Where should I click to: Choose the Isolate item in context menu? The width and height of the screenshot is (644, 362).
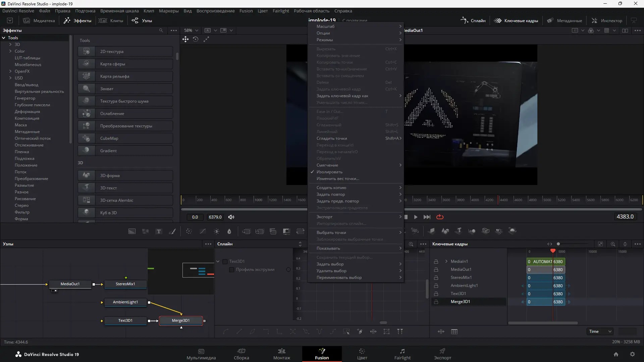pos(329,172)
